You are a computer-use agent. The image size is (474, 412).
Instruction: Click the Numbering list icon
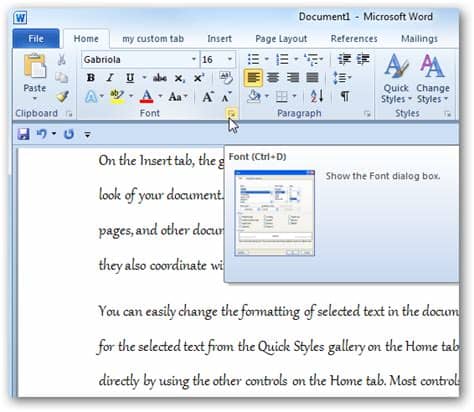282,60
